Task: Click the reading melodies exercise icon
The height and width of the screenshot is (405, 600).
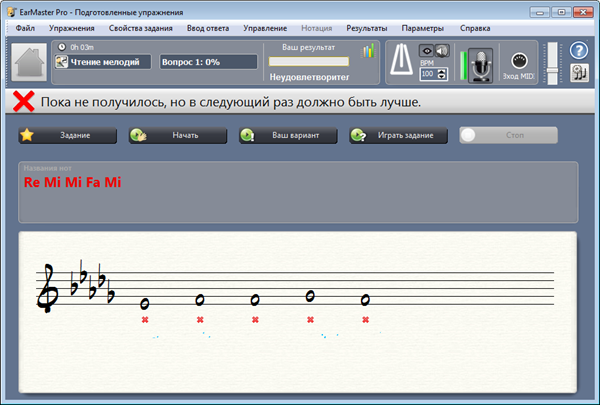Action: coord(61,62)
